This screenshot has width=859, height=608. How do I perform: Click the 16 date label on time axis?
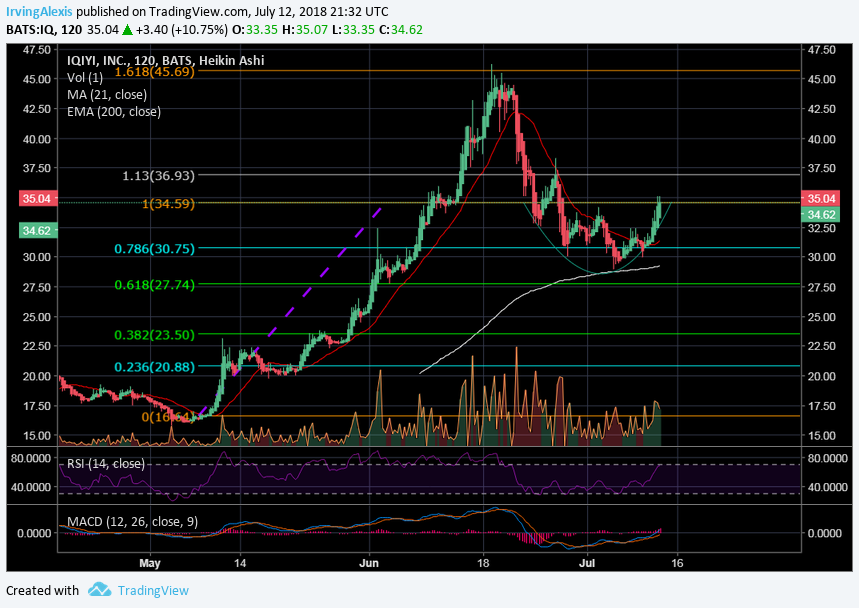pyautogui.click(x=677, y=563)
